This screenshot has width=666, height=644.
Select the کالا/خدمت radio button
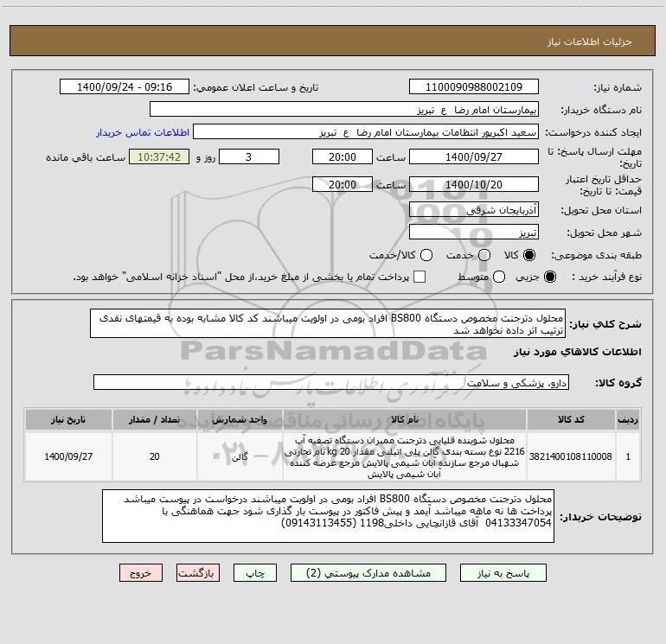(426, 255)
